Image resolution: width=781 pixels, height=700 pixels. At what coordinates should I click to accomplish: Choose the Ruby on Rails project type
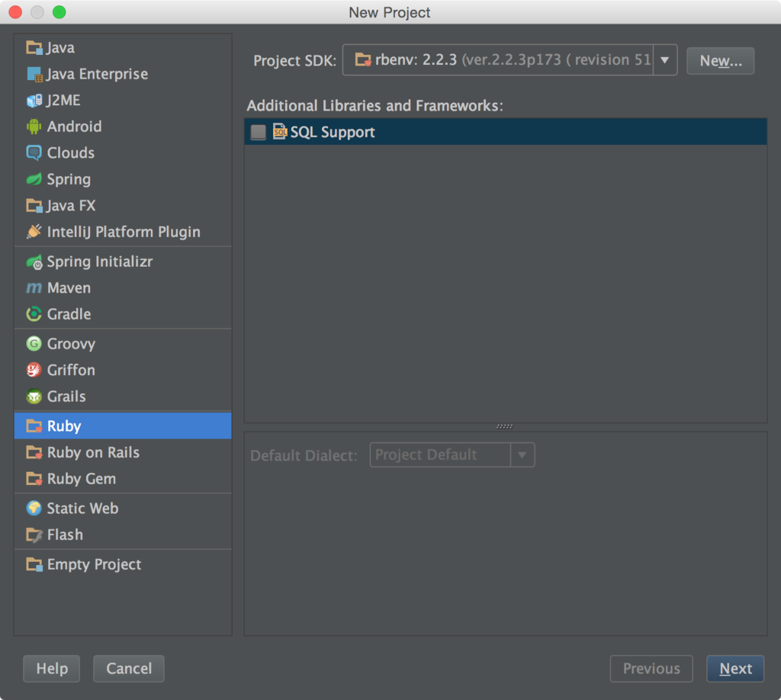123,453
